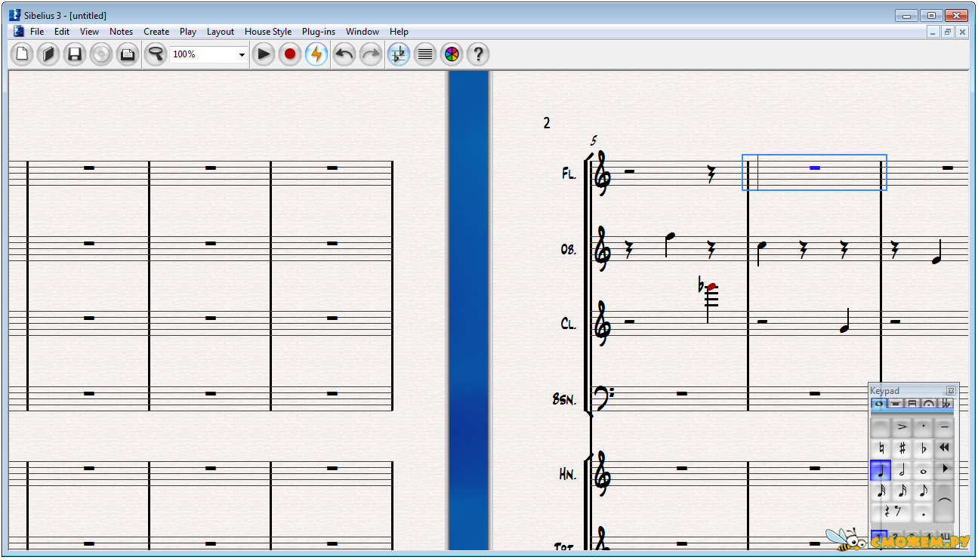Open the Layout menu
The image size is (978, 560).
(221, 32)
